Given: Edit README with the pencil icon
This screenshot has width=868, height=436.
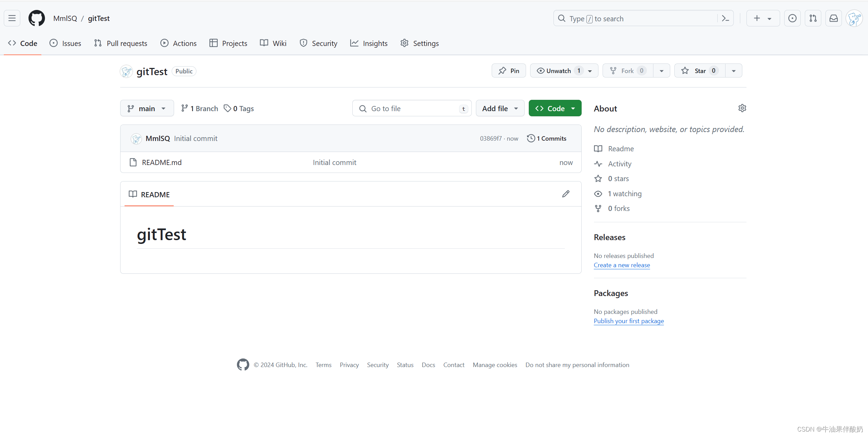Looking at the screenshot, I should tap(566, 194).
